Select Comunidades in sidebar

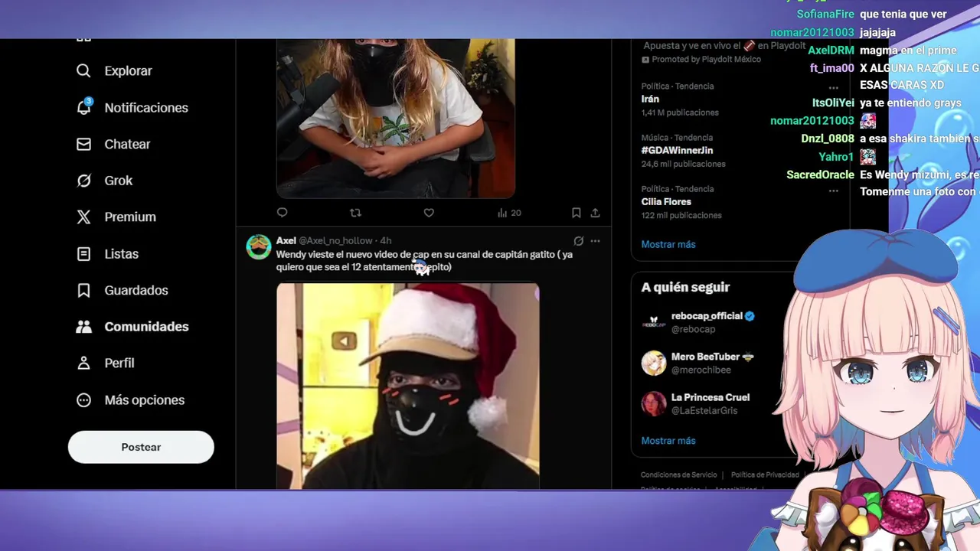(x=146, y=327)
